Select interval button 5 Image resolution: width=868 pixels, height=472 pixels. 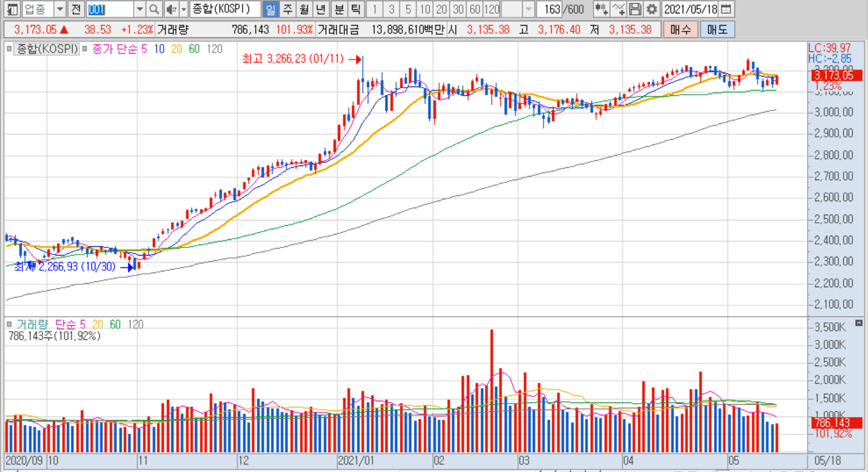tap(408, 9)
